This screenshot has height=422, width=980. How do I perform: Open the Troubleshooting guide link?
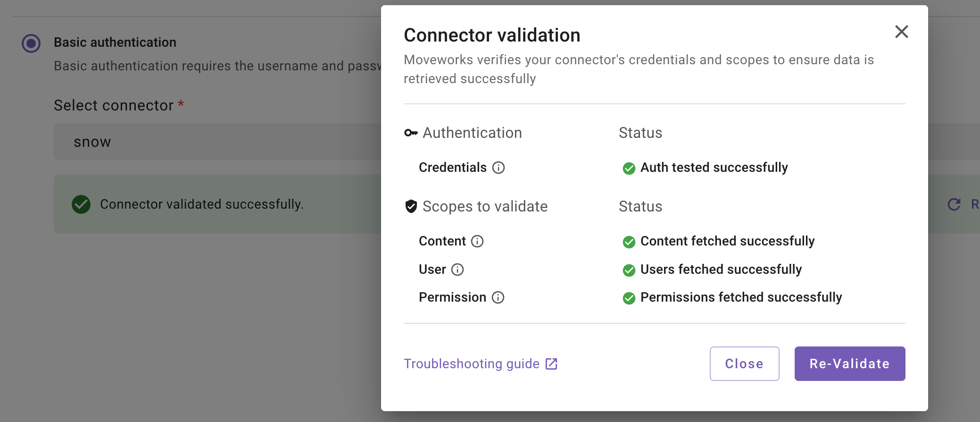click(x=471, y=364)
